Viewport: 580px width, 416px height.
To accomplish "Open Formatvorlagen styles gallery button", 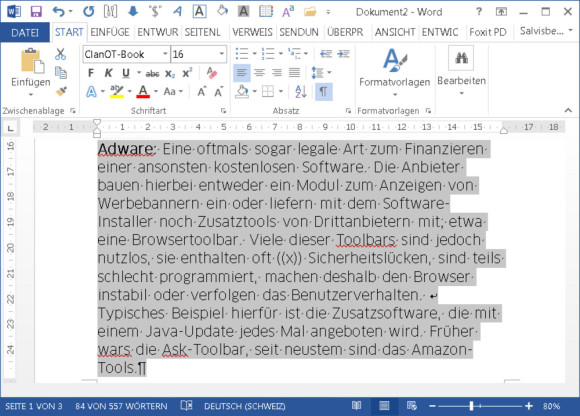I will pos(395,72).
